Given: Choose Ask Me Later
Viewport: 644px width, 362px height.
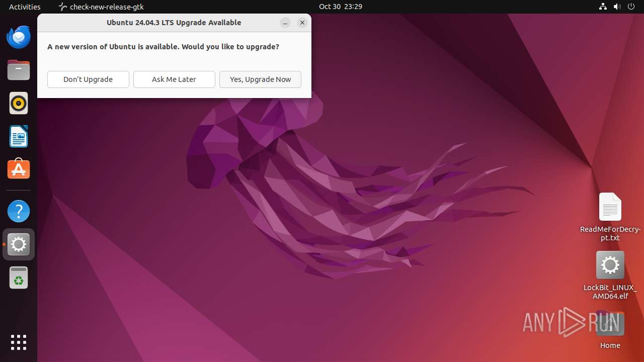Looking at the screenshot, I should click(174, 79).
